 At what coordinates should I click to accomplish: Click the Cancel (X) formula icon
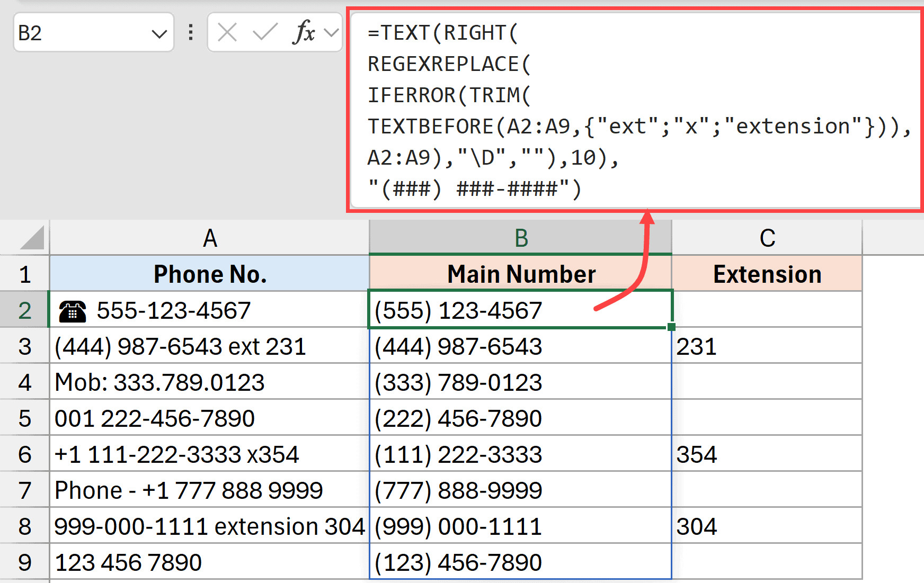[227, 33]
